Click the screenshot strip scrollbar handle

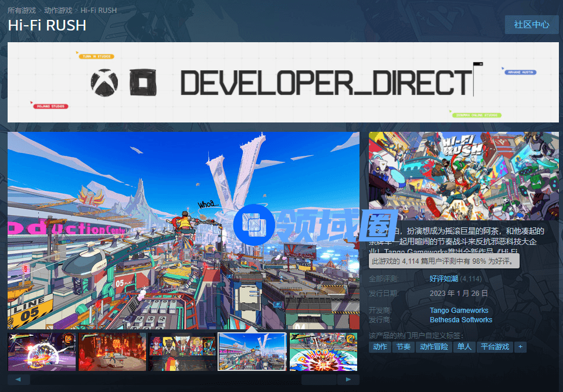[319, 380]
